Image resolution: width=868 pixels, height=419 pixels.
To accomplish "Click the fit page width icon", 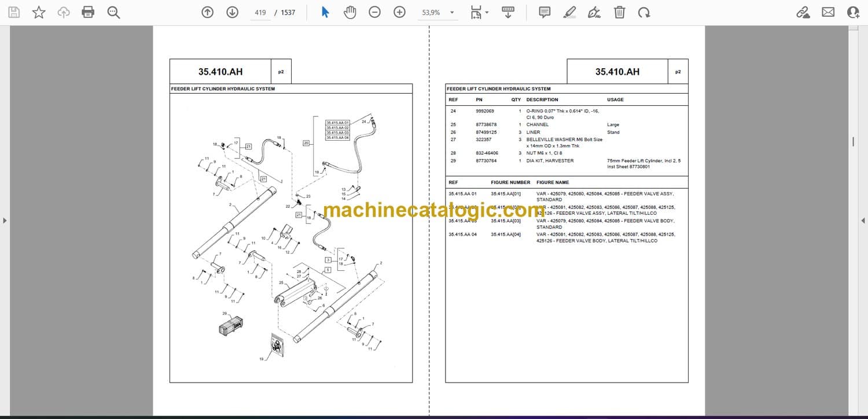I will pyautogui.click(x=476, y=12).
